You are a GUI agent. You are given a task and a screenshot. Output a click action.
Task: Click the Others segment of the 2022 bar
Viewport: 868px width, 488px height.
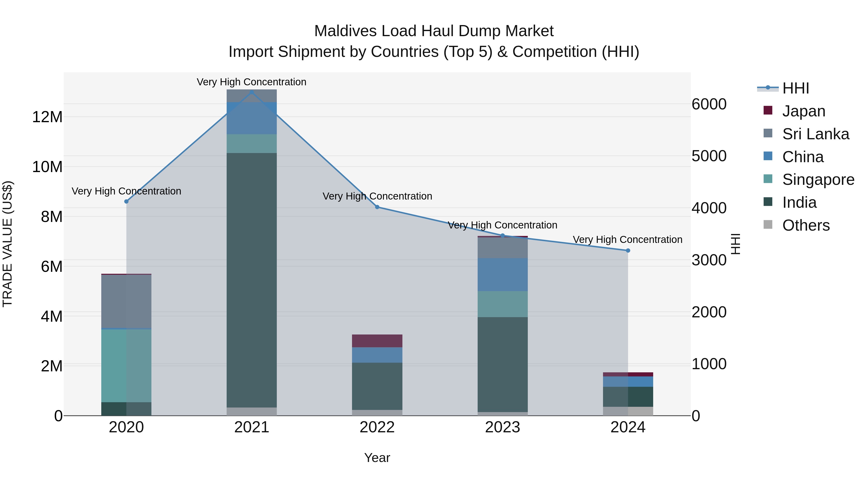(x=377, y=413)
